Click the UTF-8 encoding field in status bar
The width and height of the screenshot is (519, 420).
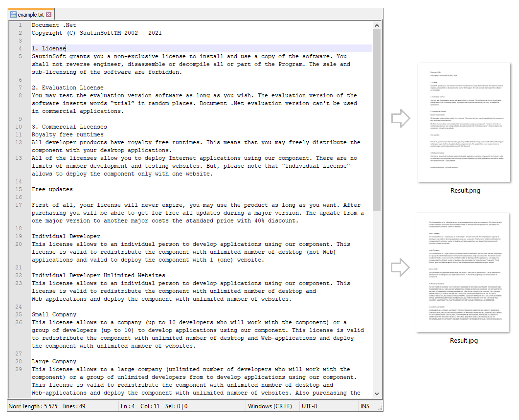pos(310,406)
